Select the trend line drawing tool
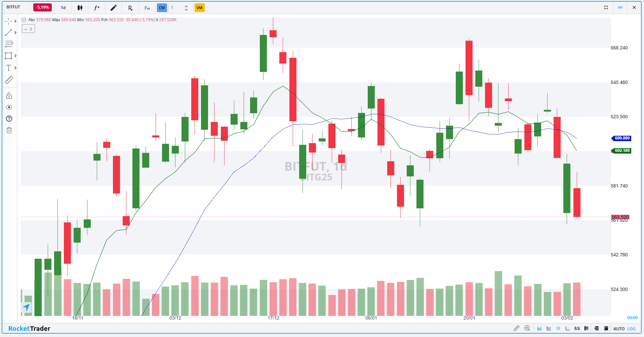Viewport: 644px width, 337px height. pyautogui.click(x=9, y=33)
